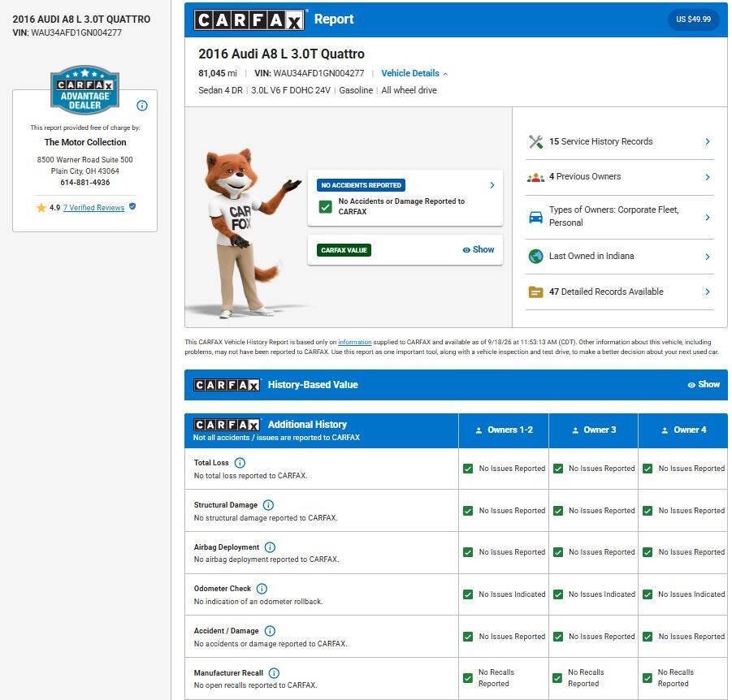This screenshot has width=732, height=700.
Task: Show the History-Based Value section
Action: click(x=704, y=385)
